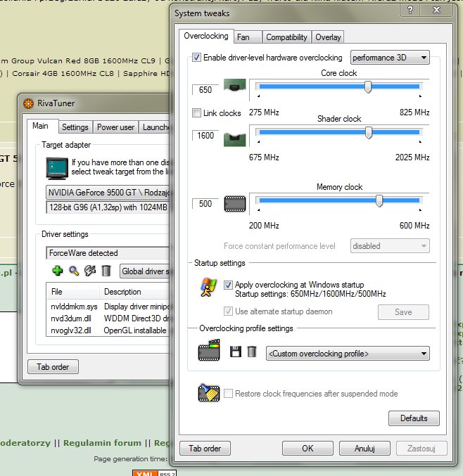Delete overclocking profile with trash icon
The image size is (463, 476).
[x=252, y=352]
